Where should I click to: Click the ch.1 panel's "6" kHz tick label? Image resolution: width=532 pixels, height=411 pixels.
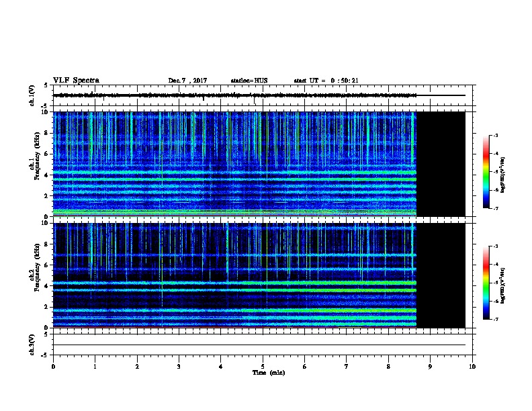[46, 154]
